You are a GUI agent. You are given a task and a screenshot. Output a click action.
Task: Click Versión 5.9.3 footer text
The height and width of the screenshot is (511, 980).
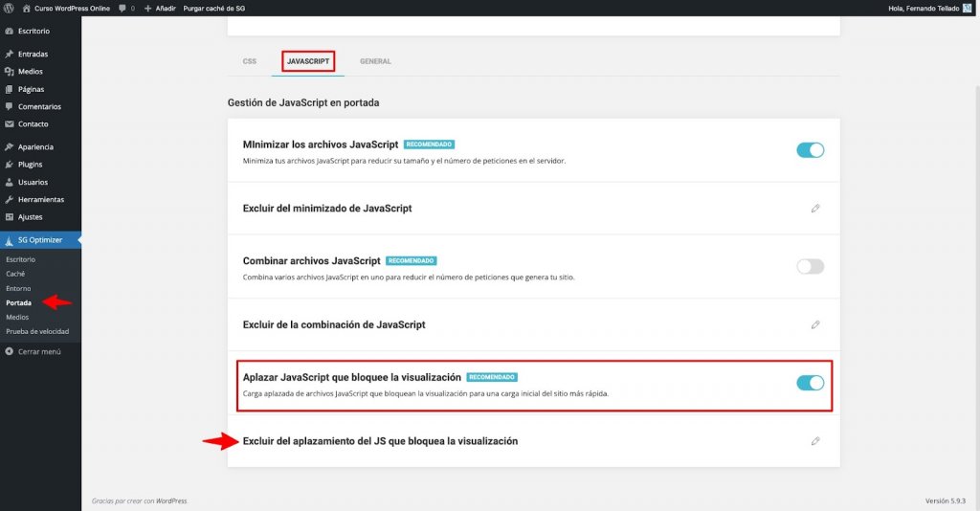point(945,501)
